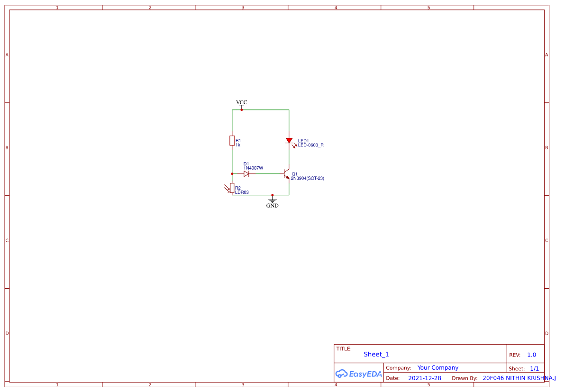
Task: Click the 1N4007W label of D1
Action: [253, 168]
